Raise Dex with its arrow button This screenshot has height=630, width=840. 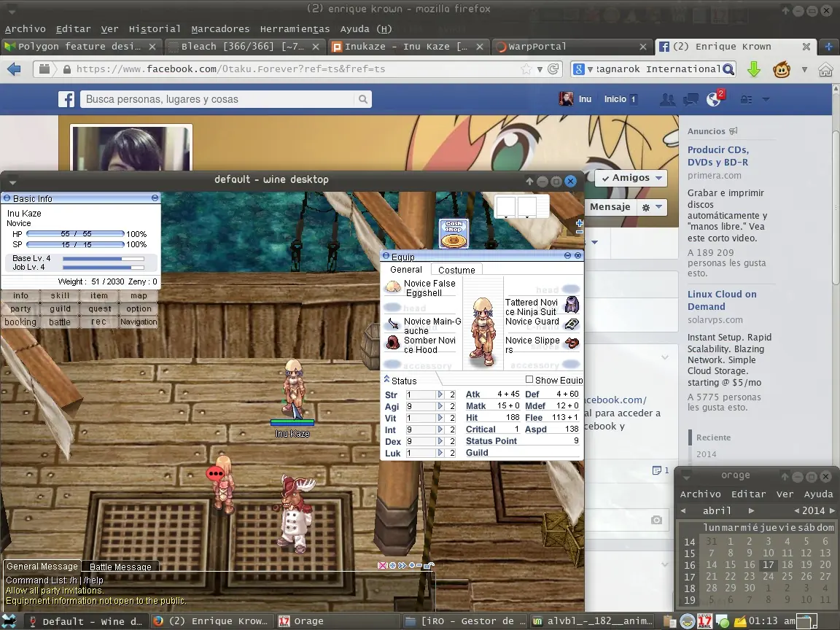[x=440, y=441]
